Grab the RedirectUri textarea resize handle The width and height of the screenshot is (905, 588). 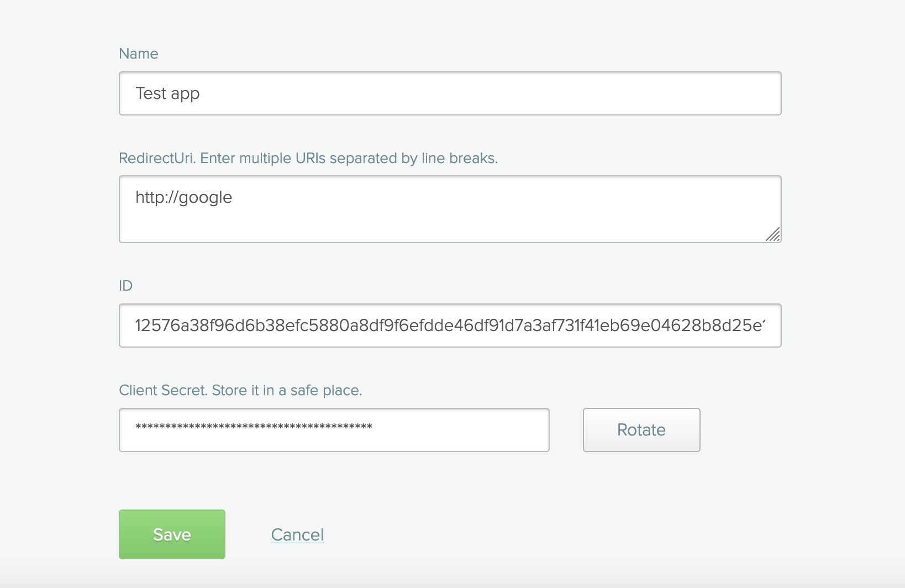pyautogui.click(x=773, y=234)
